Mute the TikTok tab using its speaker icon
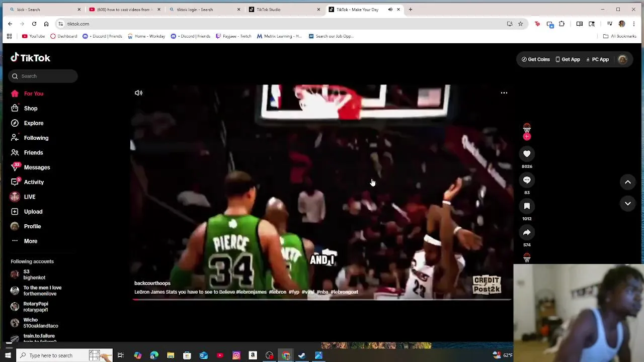The height and width of the screenshot is (362, 644). tap(390, 10)
